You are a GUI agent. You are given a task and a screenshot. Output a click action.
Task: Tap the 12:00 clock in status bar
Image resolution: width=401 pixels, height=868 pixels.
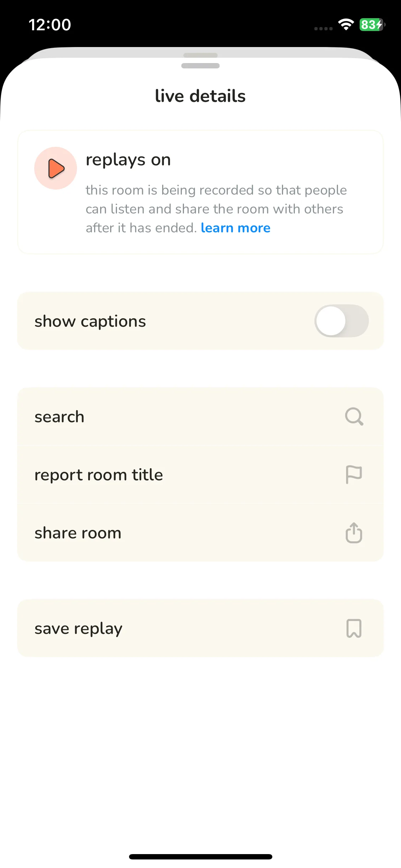[x=50, y=25]
